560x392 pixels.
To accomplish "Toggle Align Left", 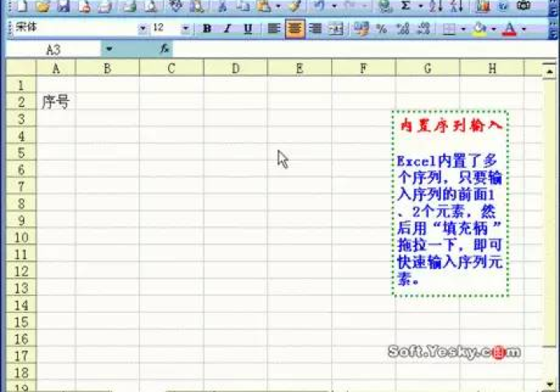I will [x=274, y=29].
